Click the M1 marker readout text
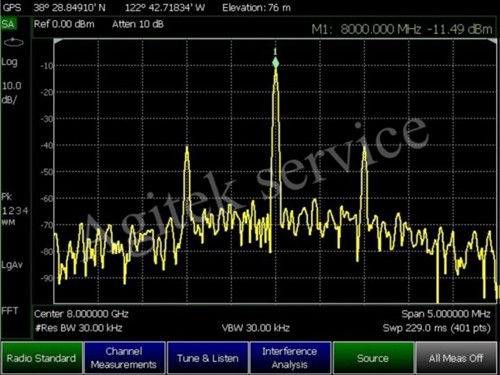This screenshot has width=500, height=375. (x=402, y=29)
